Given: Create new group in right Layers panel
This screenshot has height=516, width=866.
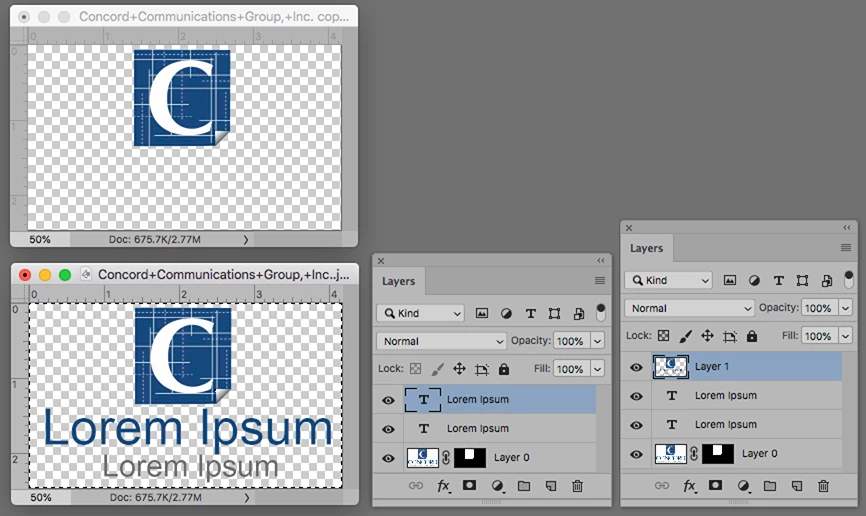Looking at the screenshot, I should [769, 486].
